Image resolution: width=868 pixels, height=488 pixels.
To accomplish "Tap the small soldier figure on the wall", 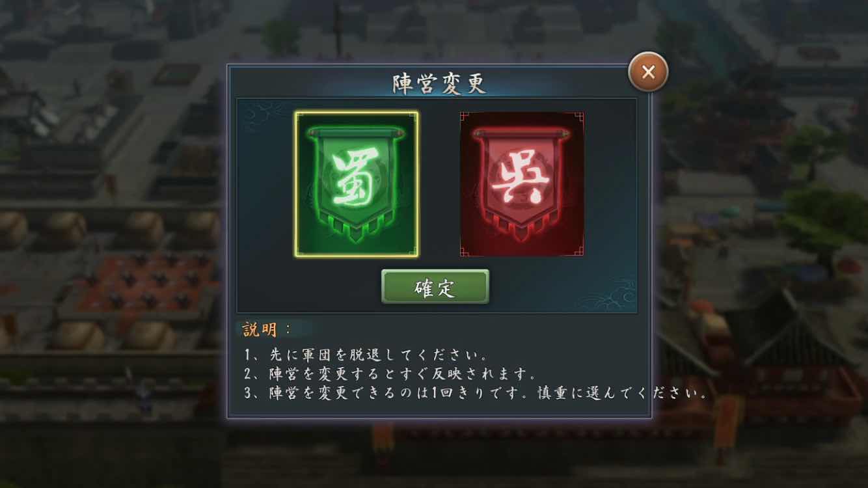I will tap(144, 393).
